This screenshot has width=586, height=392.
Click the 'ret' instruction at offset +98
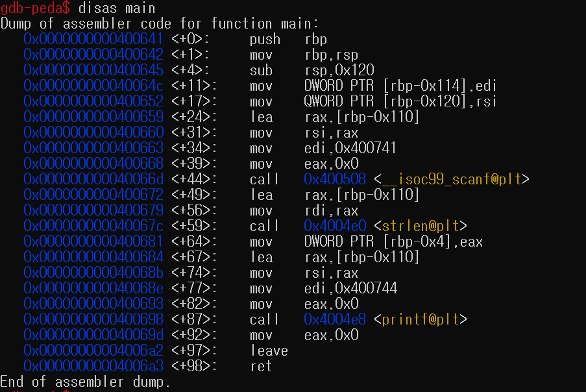click(x=261, y=367)
